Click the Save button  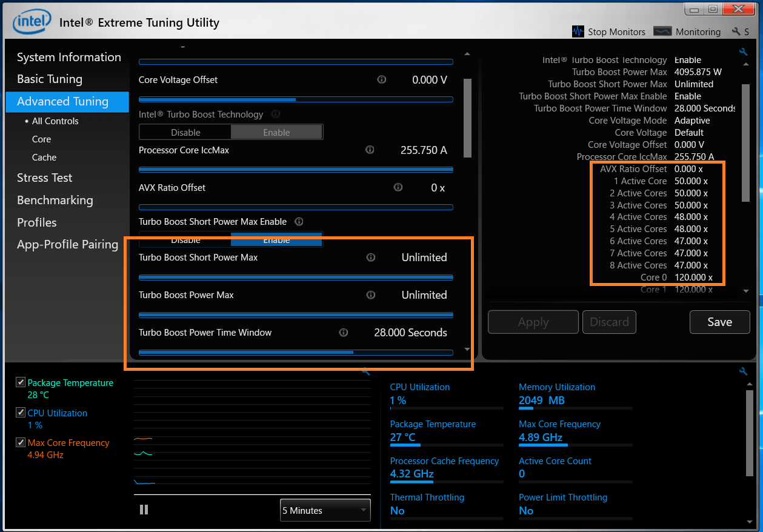pos(719,322)
